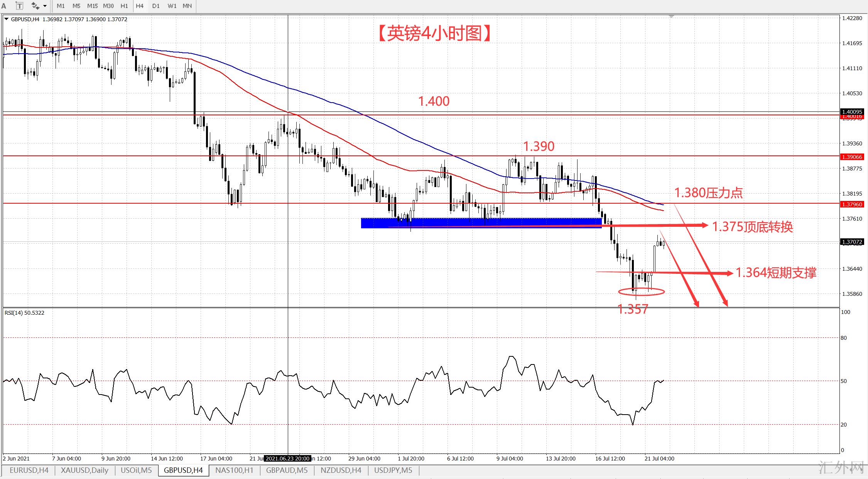868x479 pixels.
Task: Open the arrows tool dropdown arrow
Action: tap(45, 6)
